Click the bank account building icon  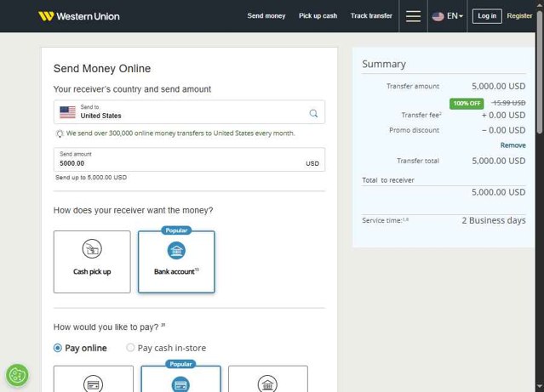[x=176, y=250]
